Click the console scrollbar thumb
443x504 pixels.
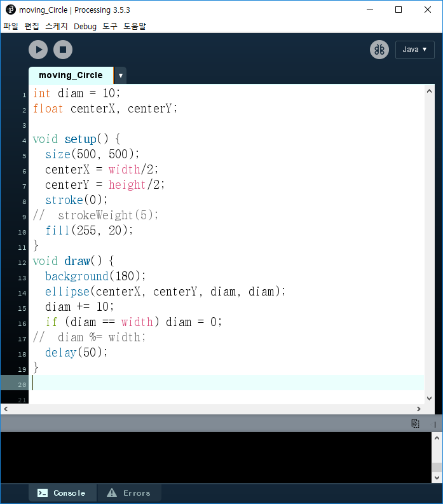[437, 467]
